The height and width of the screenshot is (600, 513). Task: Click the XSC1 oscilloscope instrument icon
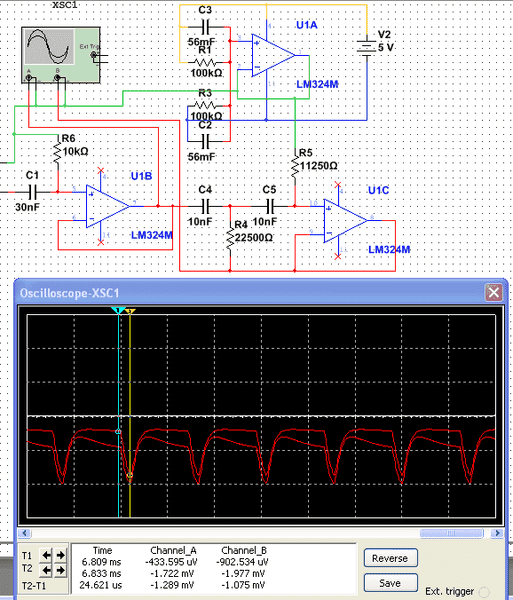pos(61,55)
